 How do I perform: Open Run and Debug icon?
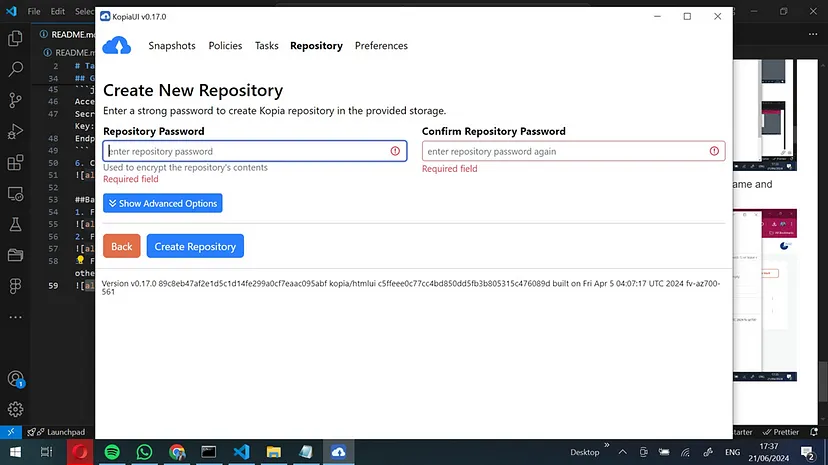15,132
